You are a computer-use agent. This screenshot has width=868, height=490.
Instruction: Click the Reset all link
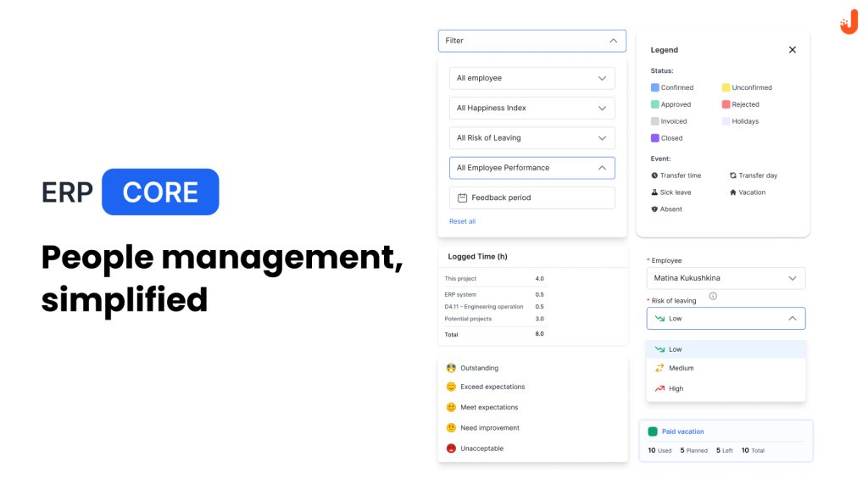click(462, 221)
